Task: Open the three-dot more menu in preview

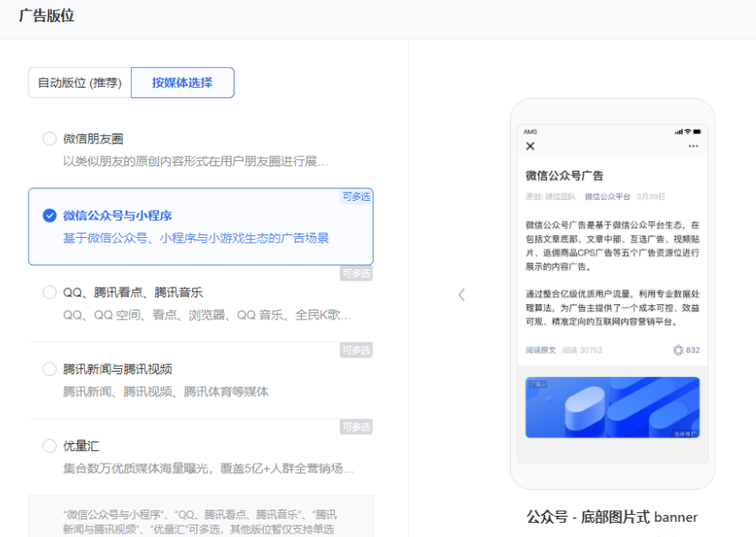Action: [692, 145]
